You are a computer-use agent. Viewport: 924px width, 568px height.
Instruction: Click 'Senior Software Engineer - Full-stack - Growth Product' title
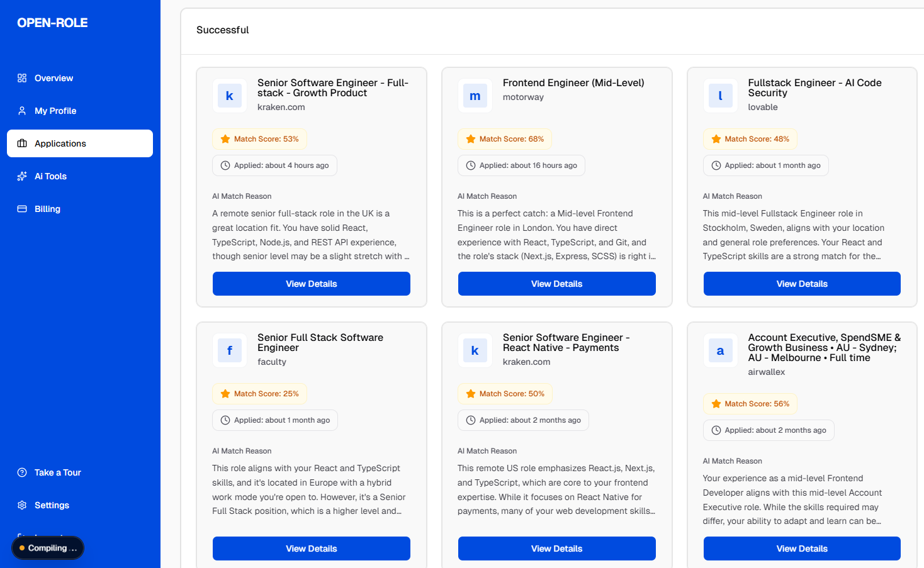[333, 87]
